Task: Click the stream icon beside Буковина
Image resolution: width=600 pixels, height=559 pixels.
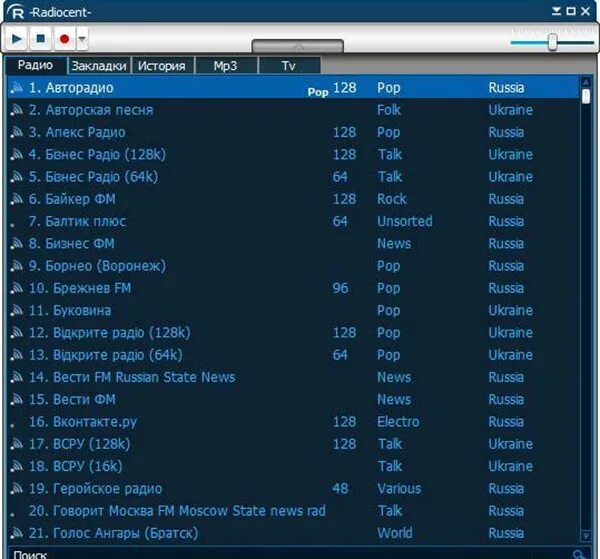Action: click(x=16, y=310)
